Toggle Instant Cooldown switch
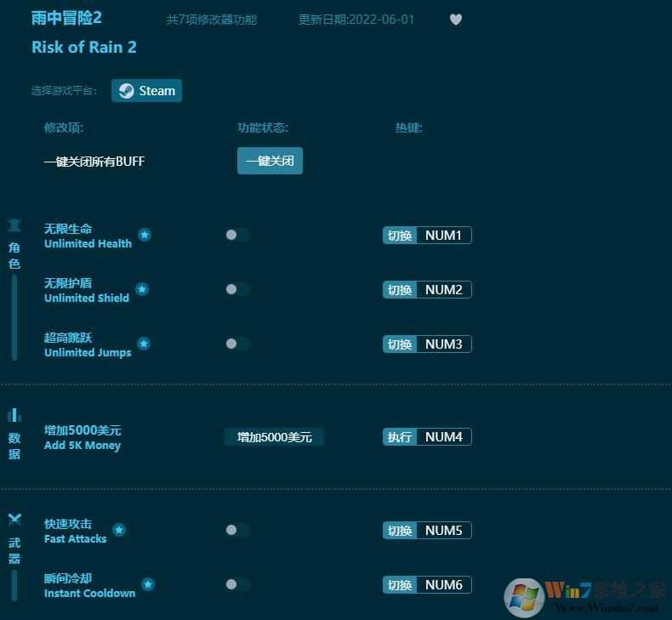The height and width of the screenshot is (620, 672). [x=237, y=584]
